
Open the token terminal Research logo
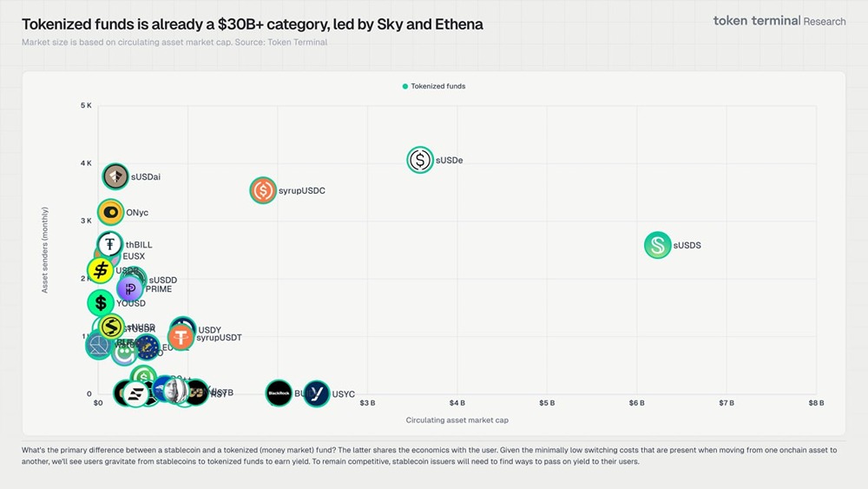click(x=779, y=21)
